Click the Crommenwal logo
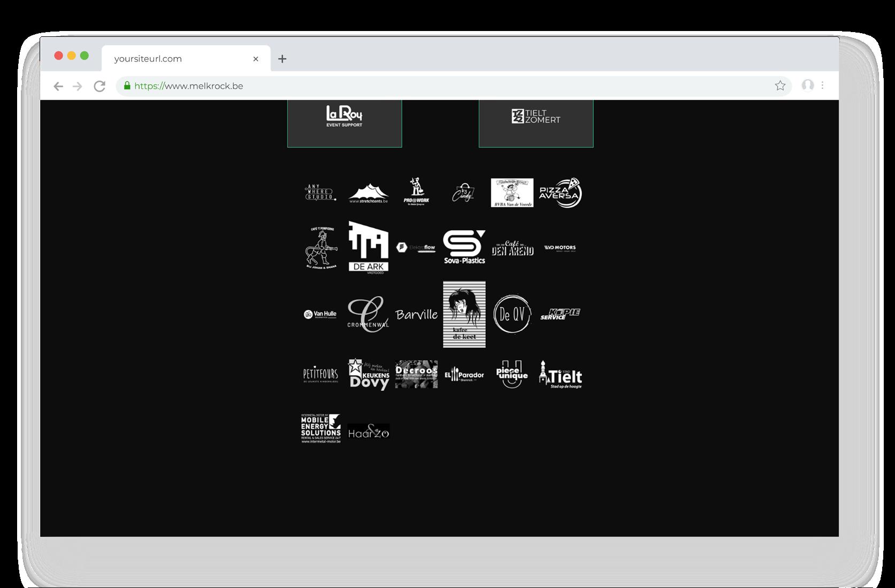This screenshot has width=895, height=588. 368,314
